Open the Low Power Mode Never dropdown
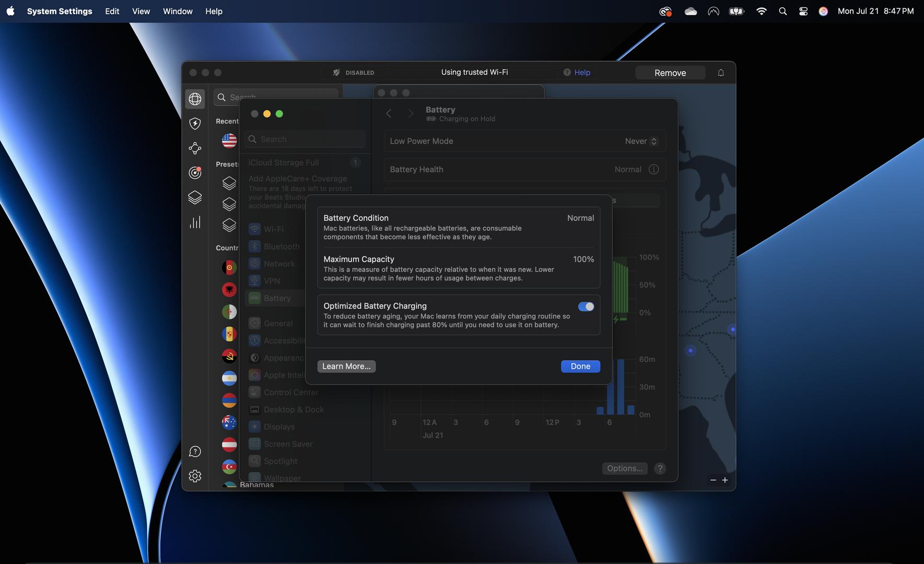Viewport: 924px width, 564px height. tap(641, 141)
